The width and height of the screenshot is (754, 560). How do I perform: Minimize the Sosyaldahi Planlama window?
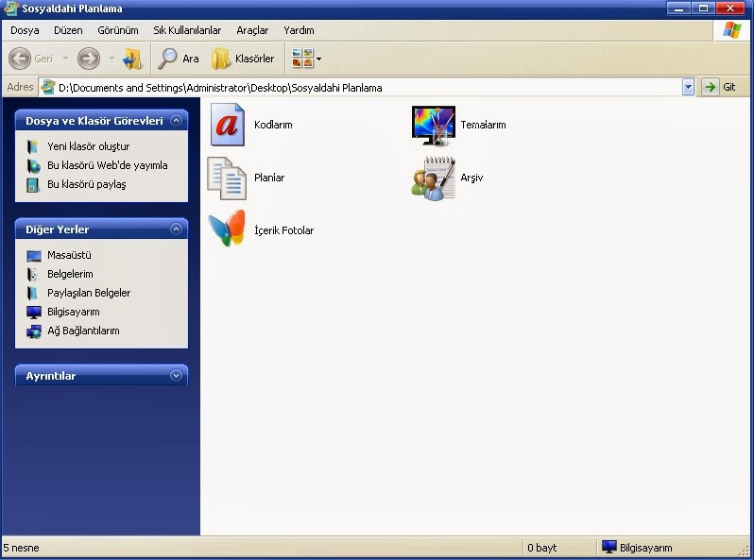[x=678, y=8]
